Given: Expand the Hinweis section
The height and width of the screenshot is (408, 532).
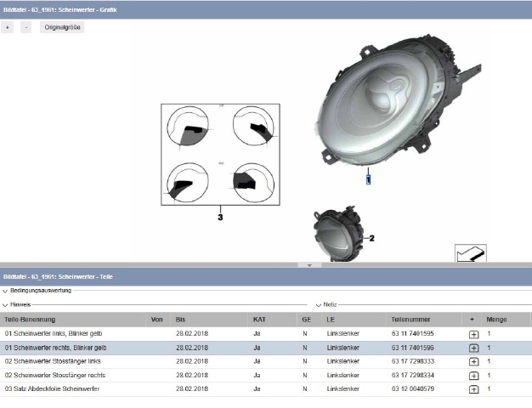Looking at the screenshot, I should pyautogui.click(x=5, y=305).
